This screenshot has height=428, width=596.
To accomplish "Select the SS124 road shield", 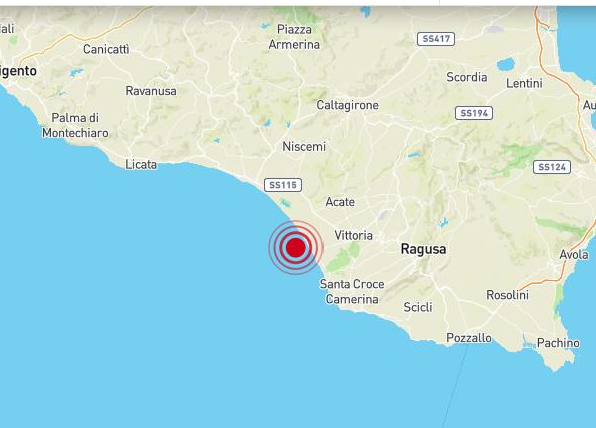I will [552, 167].
